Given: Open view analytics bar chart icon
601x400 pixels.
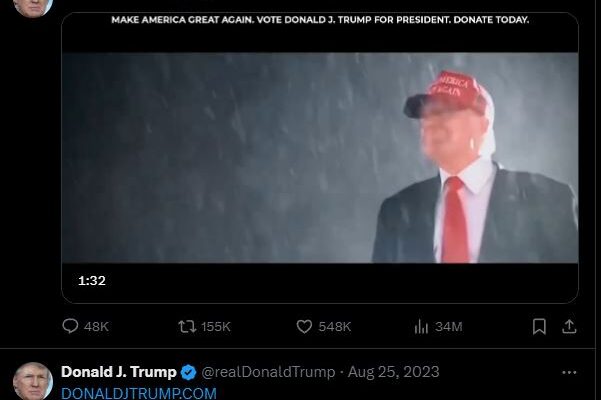Looking at the screenshot, I should pos(421,327).
